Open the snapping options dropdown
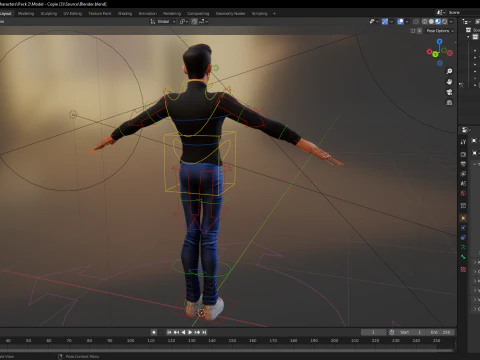 point(204,21)
